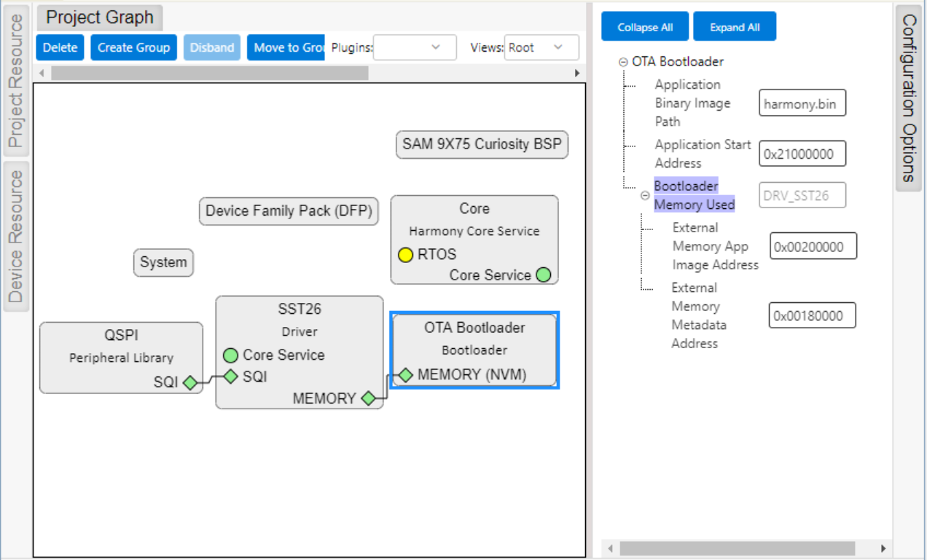927x560 pixels.
Task: Click SST26 Core Service green circle
Action: point(231,355)
